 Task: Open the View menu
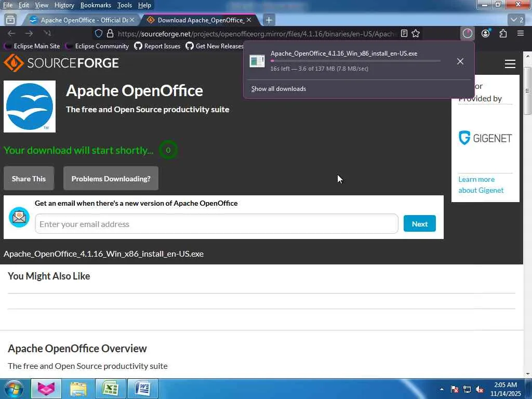pyautogui.click(x=42, y=5)
